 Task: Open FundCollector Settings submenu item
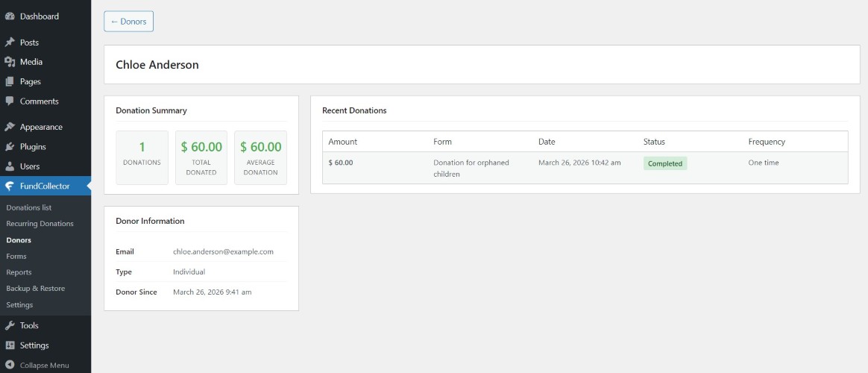[19, 305]
